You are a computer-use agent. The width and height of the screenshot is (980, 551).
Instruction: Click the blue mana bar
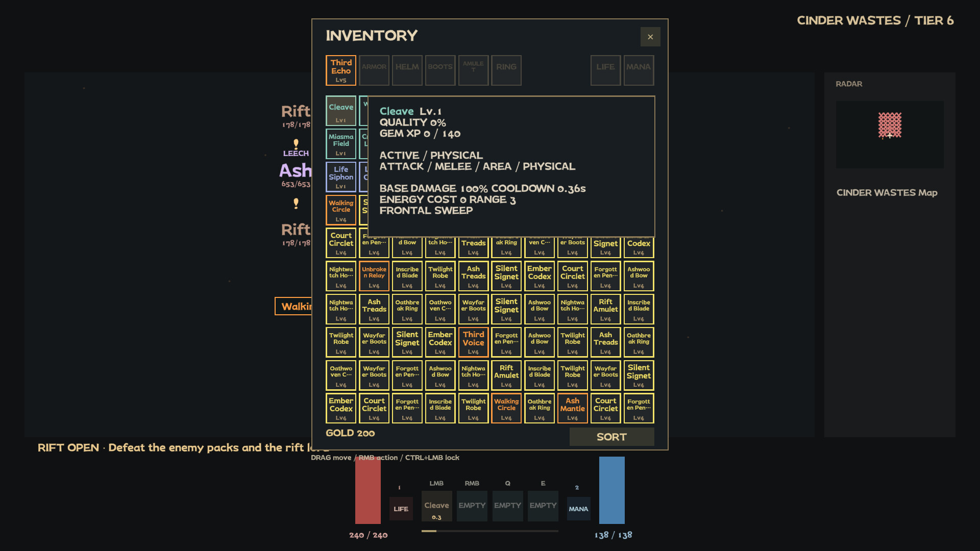pyautogui.click(x=611, y=490)
